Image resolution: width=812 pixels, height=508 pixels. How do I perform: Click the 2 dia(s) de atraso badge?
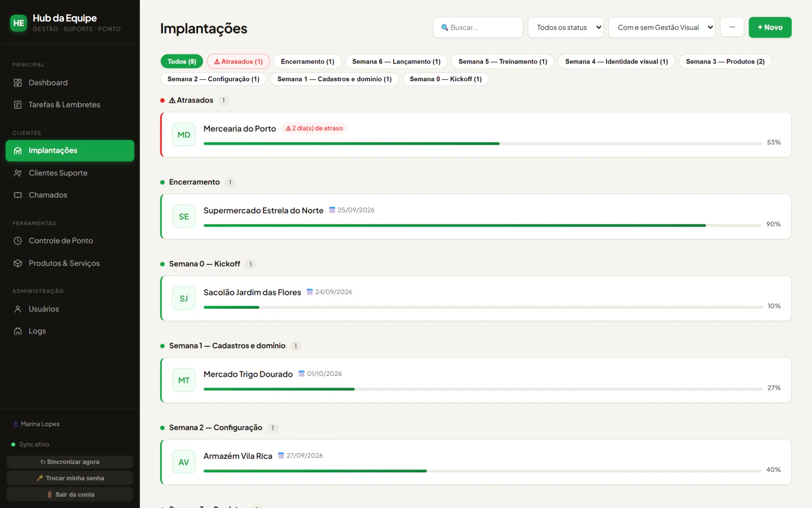coord(314,129)
